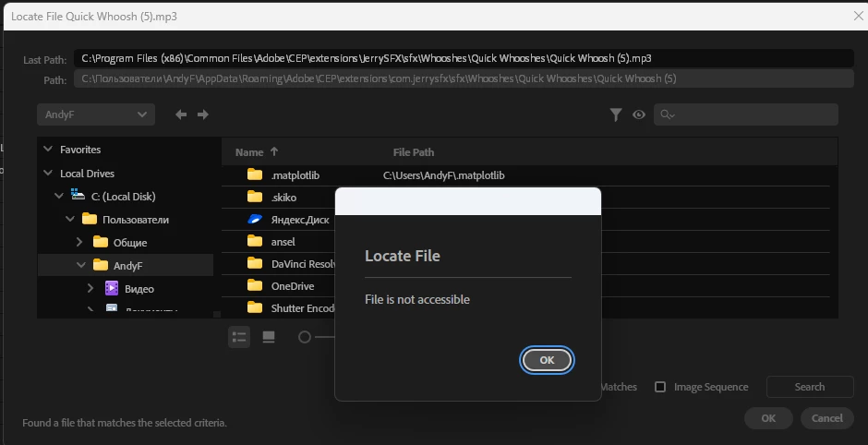
Task: Select the OneDrive folder icon
Action: (x=255, y=285)
